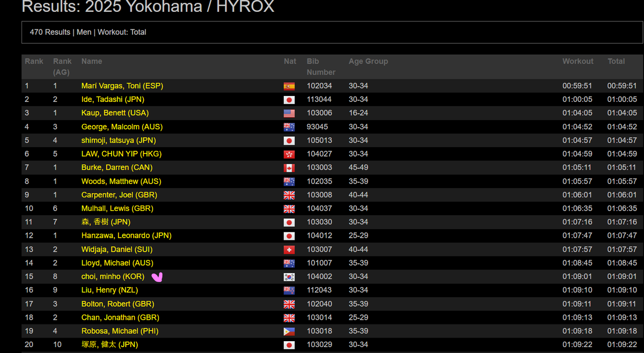Click the Japan flag in the rank 11 row
Screen dimensions: 644x353
(x=289, y=222)
